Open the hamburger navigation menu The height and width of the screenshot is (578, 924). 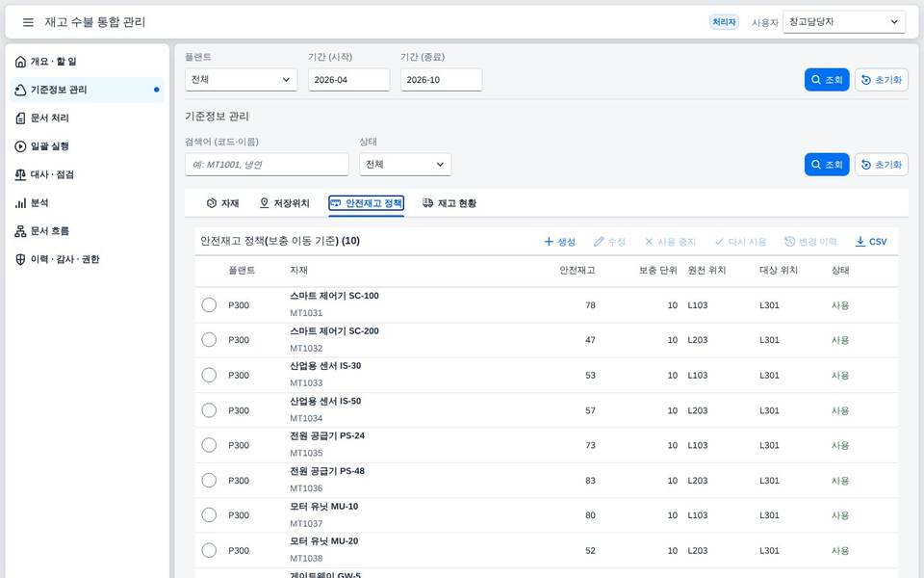click(x=28, y=22)
